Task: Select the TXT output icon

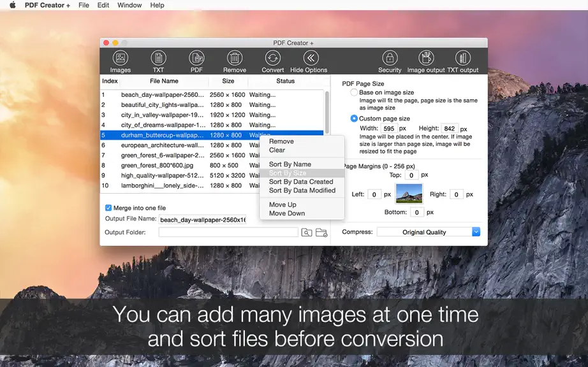Action: pos(463,58)
